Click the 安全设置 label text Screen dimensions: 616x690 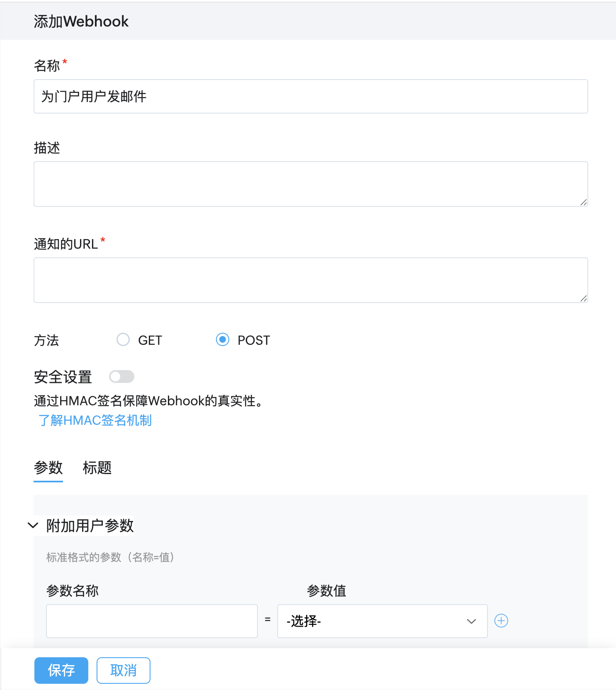(x=63, y=377)
